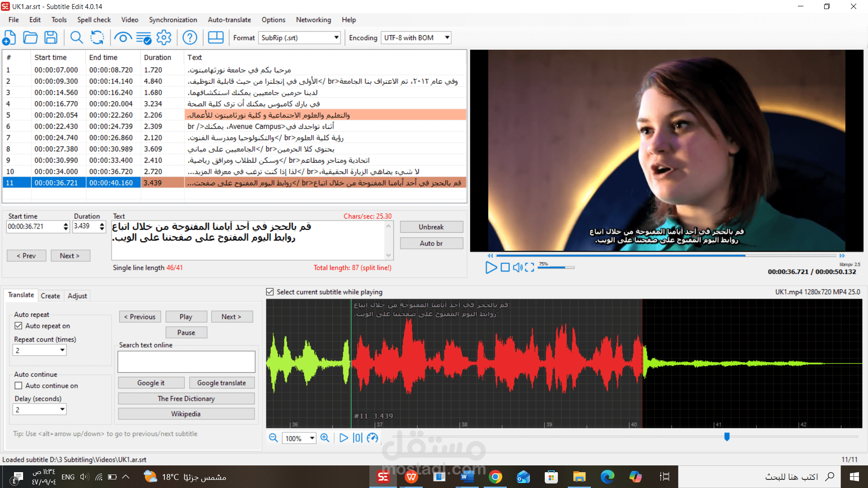Open the Fix common errors list icon

pos(143,38)
